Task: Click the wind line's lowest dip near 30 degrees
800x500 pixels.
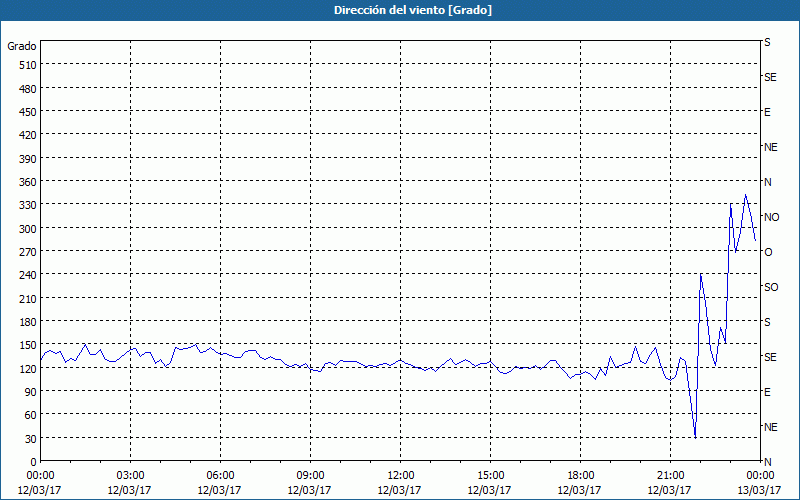Action: coord(695,437)
